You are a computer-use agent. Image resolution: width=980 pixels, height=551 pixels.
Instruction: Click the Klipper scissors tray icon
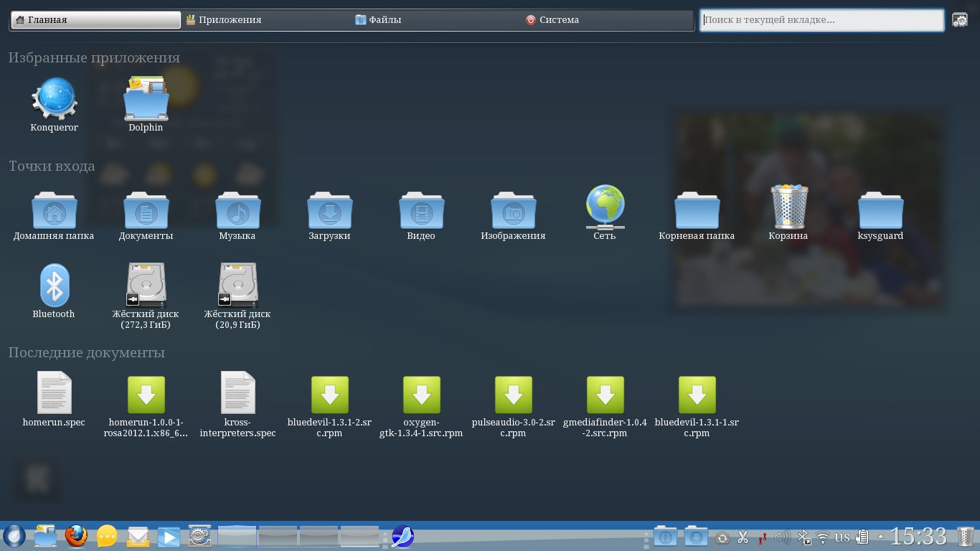pos(743,537)
